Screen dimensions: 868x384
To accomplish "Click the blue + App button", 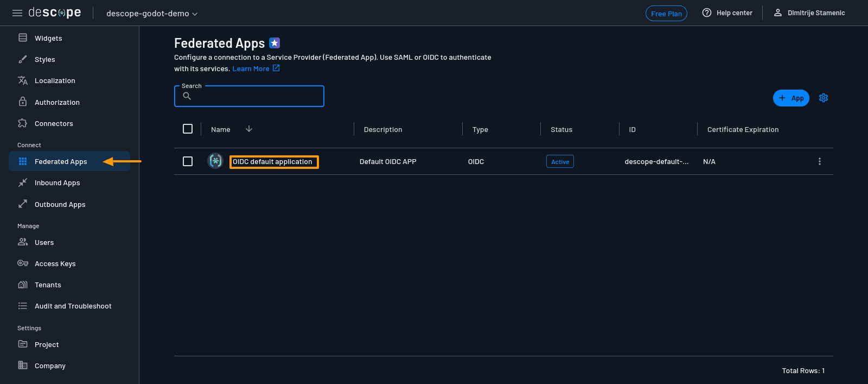I will coord(790,98).
